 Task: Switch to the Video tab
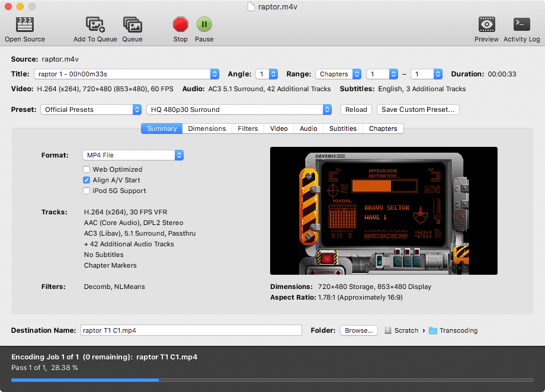pyautogui.click(x=279, y=128)
